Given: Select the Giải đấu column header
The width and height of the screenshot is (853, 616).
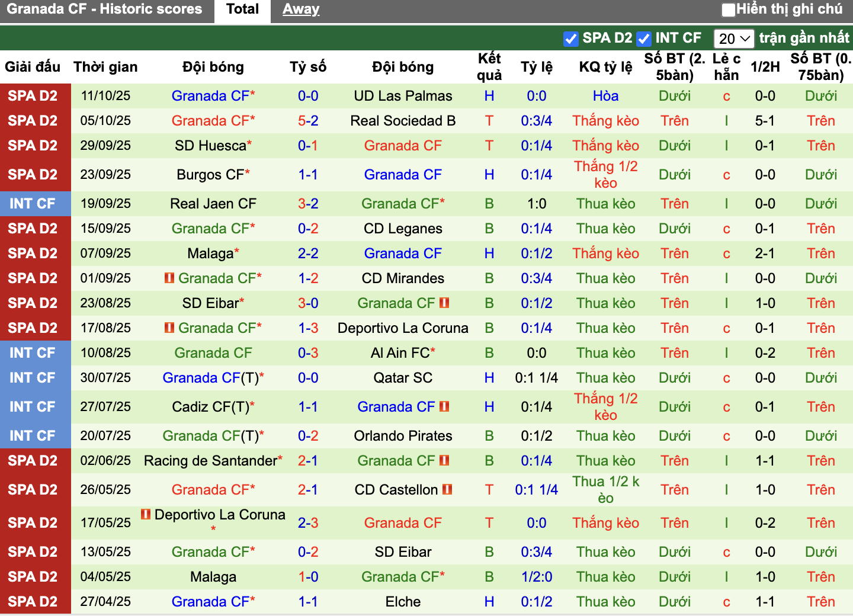Looking at the screenshot, I should pyautogui.click(x=33, y=67).
